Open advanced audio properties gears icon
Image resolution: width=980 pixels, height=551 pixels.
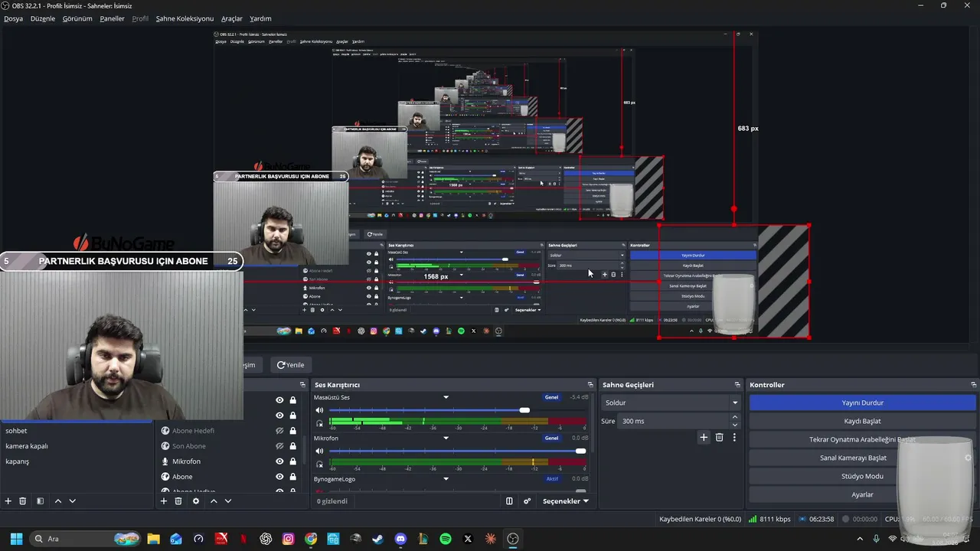click(527, 501)
